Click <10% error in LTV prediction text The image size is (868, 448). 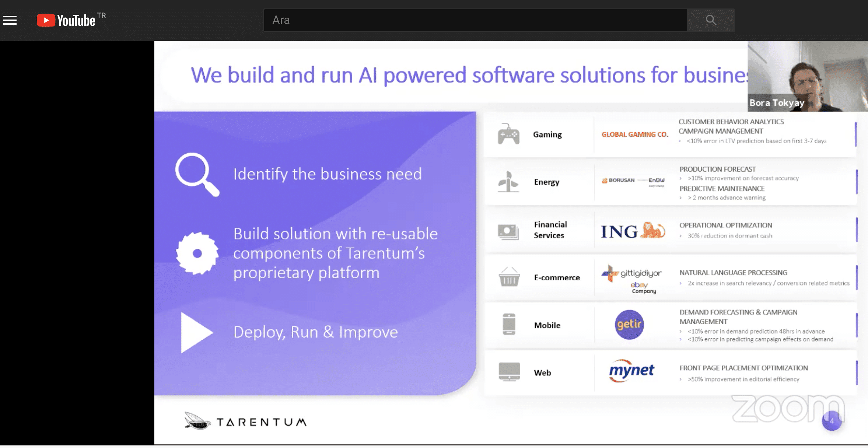click(756, 141)
